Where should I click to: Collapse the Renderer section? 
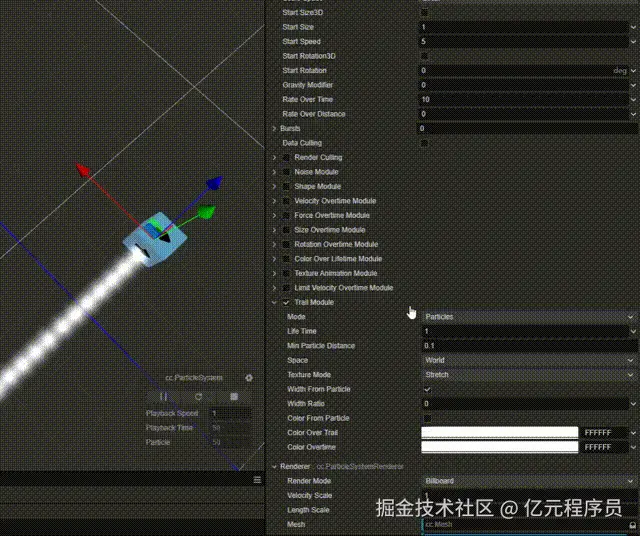pos(274,467)
